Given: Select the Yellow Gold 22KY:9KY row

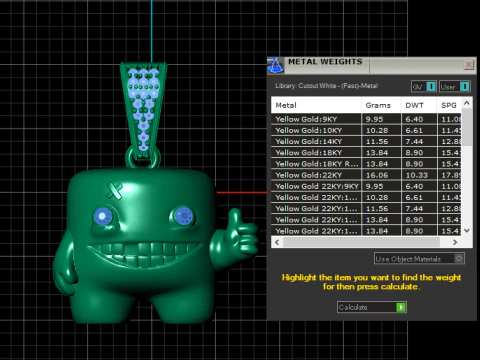Looking at the screenshot, I should (366, 186).
